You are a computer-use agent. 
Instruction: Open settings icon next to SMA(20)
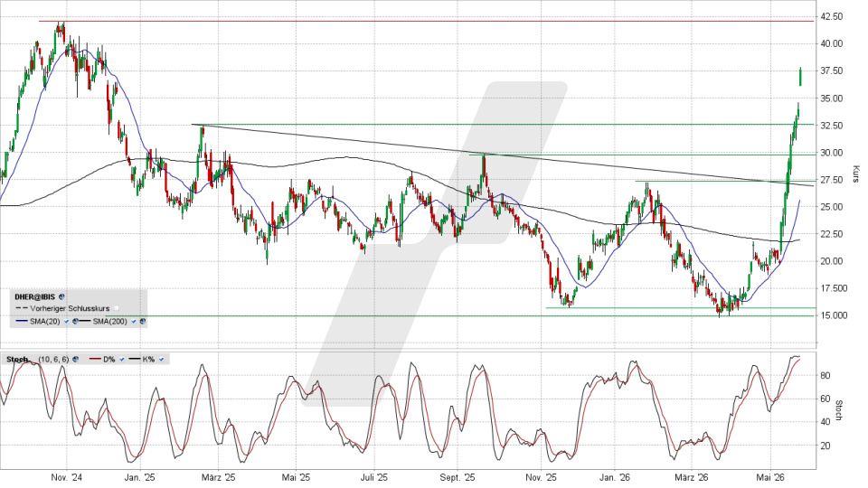[x=75, y=321]
